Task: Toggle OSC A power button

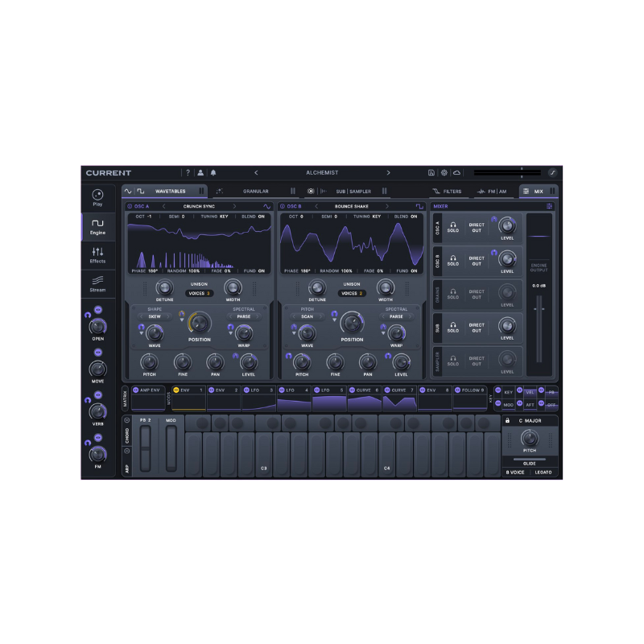Action: point(130,206)
